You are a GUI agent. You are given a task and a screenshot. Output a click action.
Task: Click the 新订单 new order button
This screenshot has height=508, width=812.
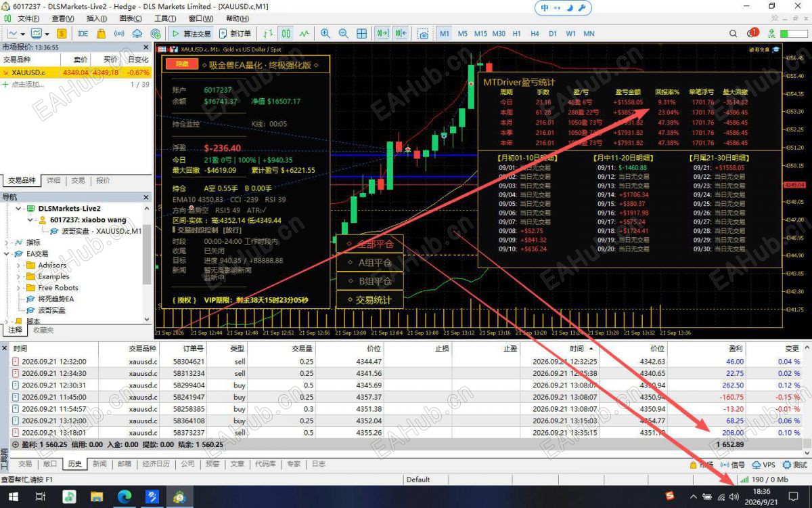(235, 33)
